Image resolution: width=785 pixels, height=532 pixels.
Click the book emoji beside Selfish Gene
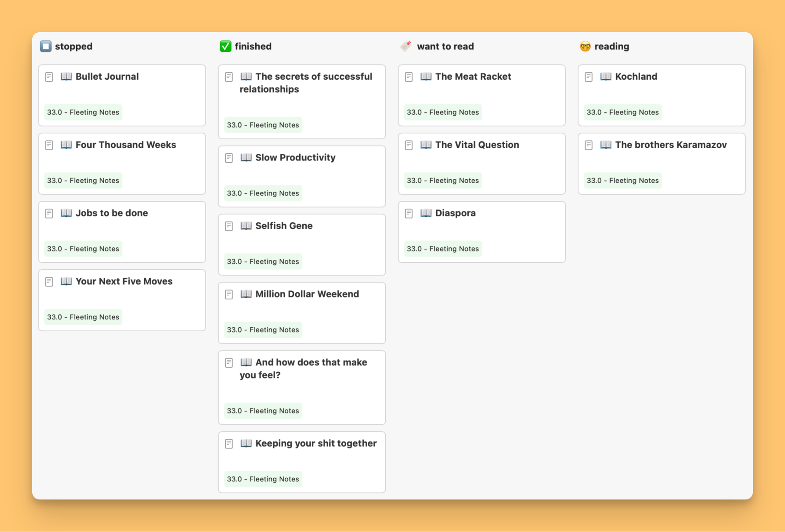246,226
